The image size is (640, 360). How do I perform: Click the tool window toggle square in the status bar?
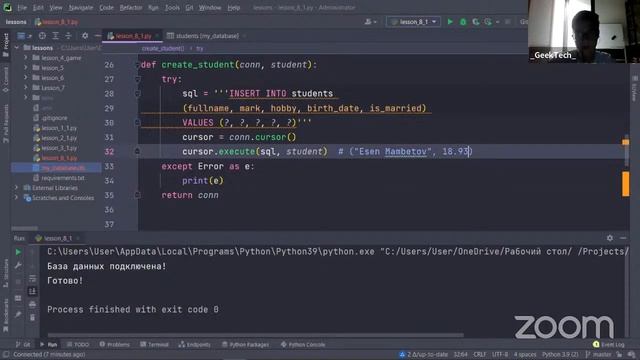tap(6, 355)
